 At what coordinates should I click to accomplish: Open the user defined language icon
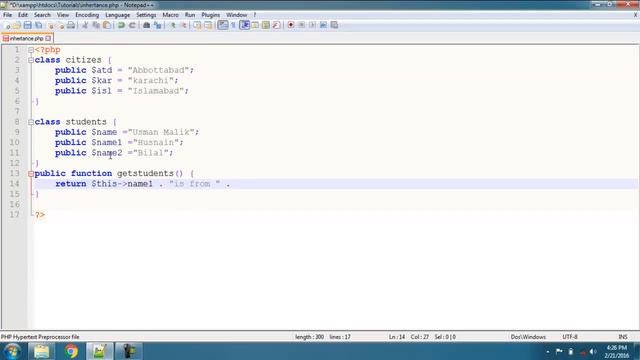coord(255,25)
